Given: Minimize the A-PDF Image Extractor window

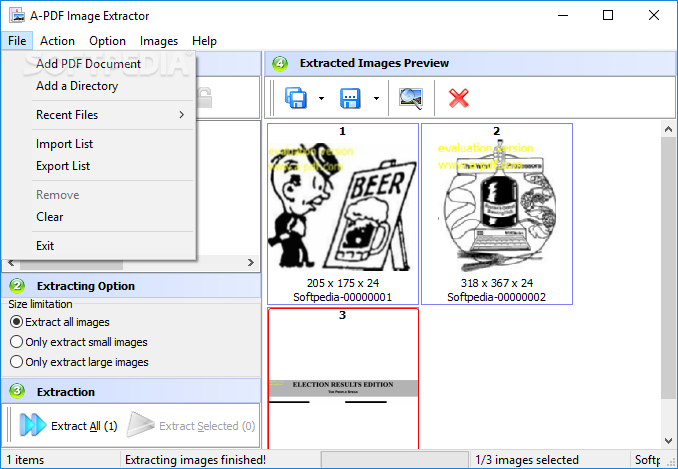Looking at the screenshot, I should (x=563, y=15).
